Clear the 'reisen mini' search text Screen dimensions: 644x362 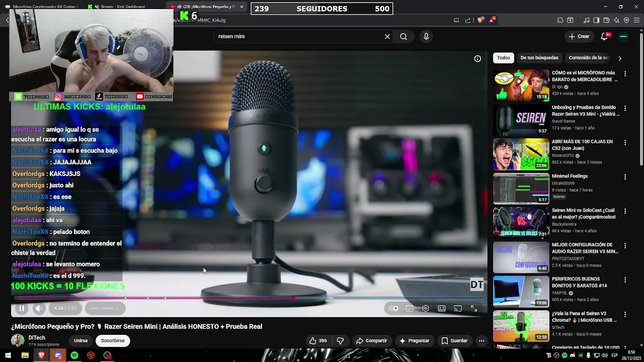tap(387, 36)
